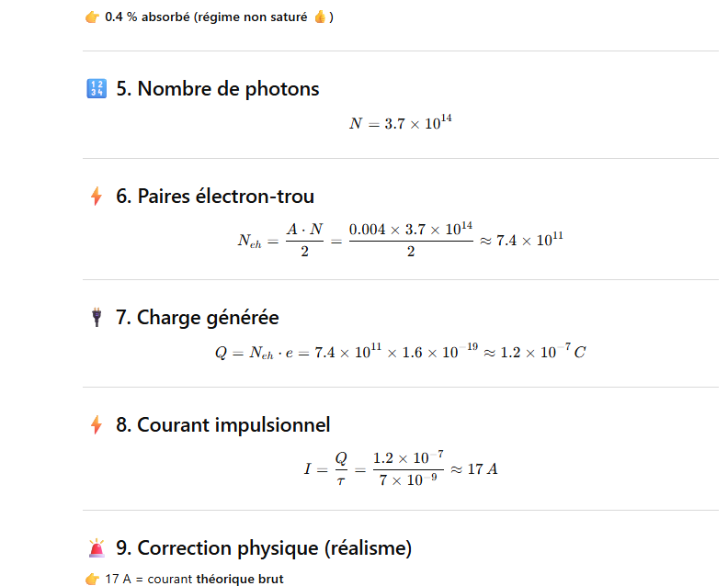Click the heading "6. Paires électron-trou"

pyautogui.click(x=215, y=197)
